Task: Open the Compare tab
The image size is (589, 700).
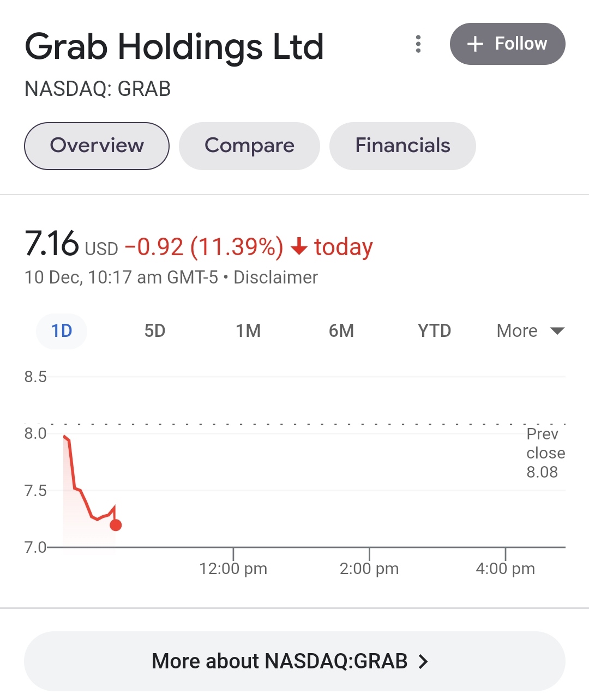Action: click(x=249, y=146)
